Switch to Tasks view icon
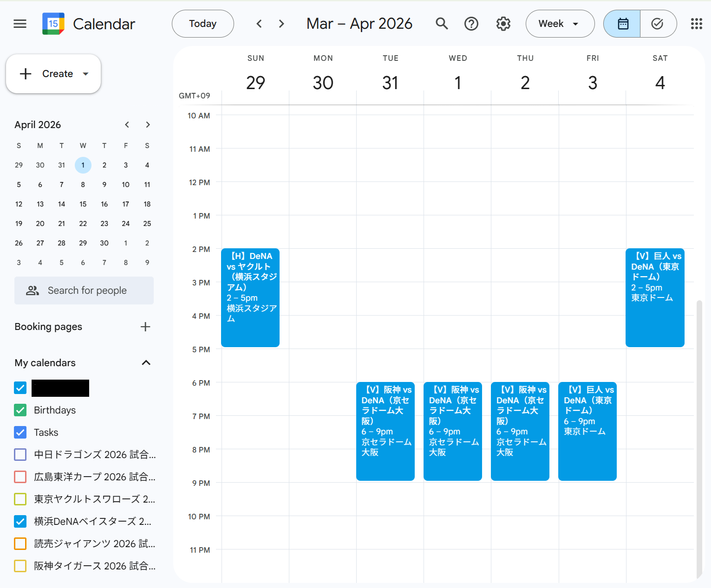The image size is (711, 588). coord(657,24)
